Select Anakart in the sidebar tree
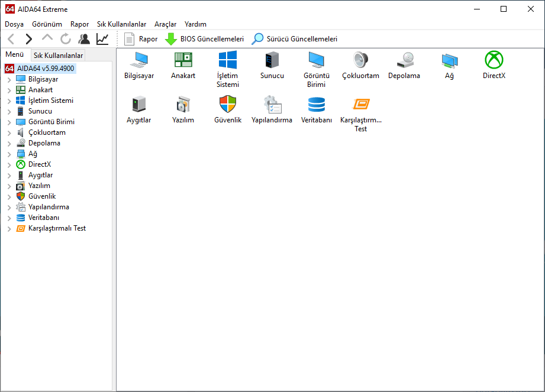The width and height of the screenshot is (545, 392). [40, 90]
